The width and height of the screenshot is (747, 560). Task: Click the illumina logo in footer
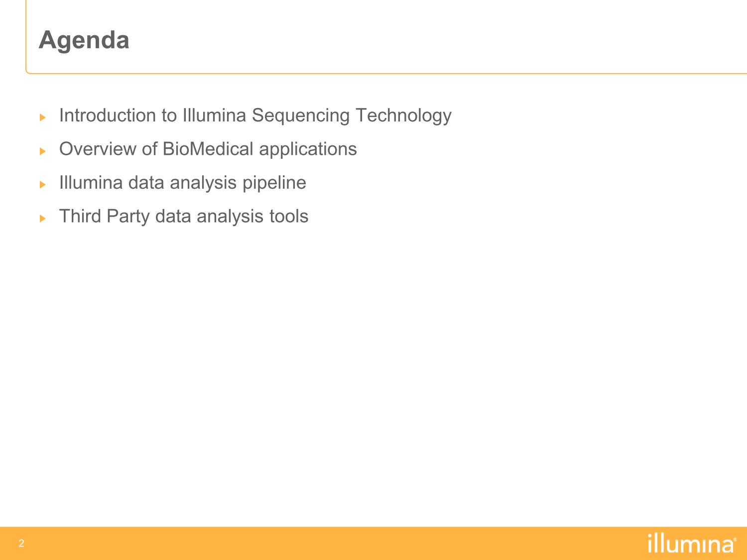pyautogui.click(x=692, y=543)
